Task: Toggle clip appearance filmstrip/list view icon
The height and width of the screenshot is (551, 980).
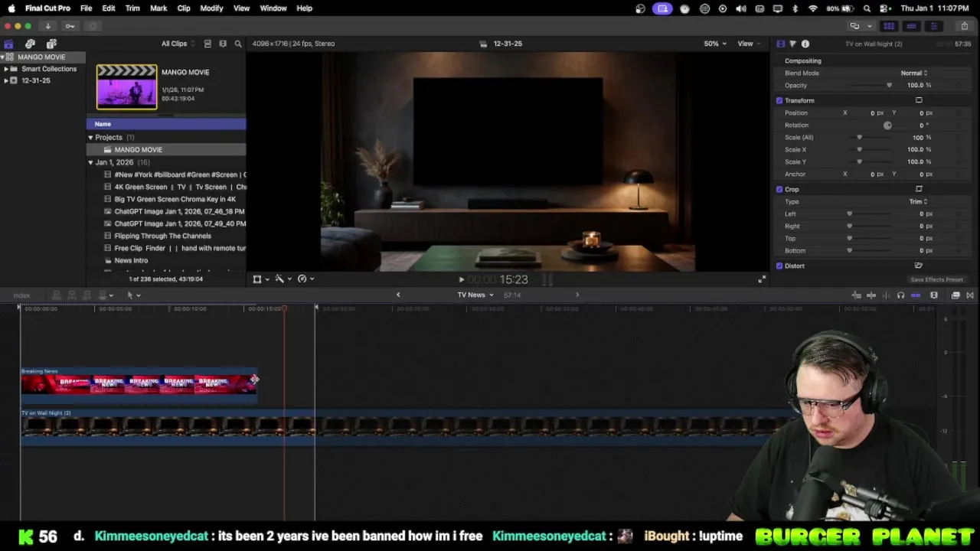Action: [207, 44]
